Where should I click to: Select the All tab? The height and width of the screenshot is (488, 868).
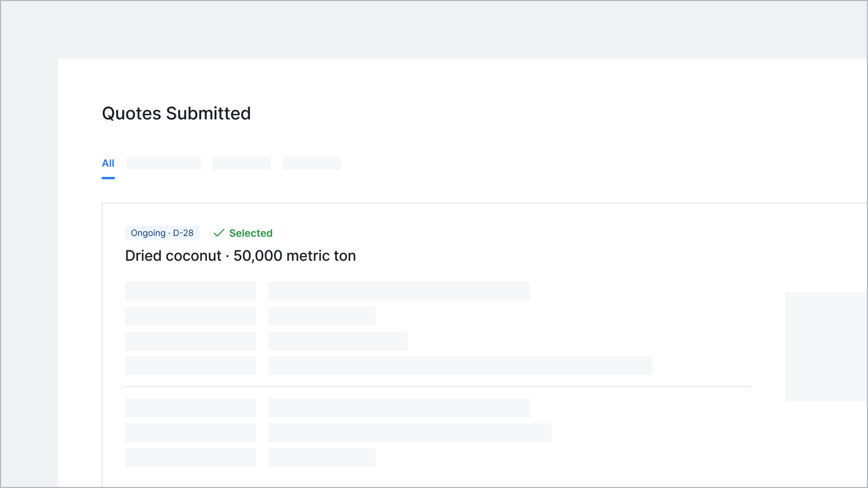[108, 163]
